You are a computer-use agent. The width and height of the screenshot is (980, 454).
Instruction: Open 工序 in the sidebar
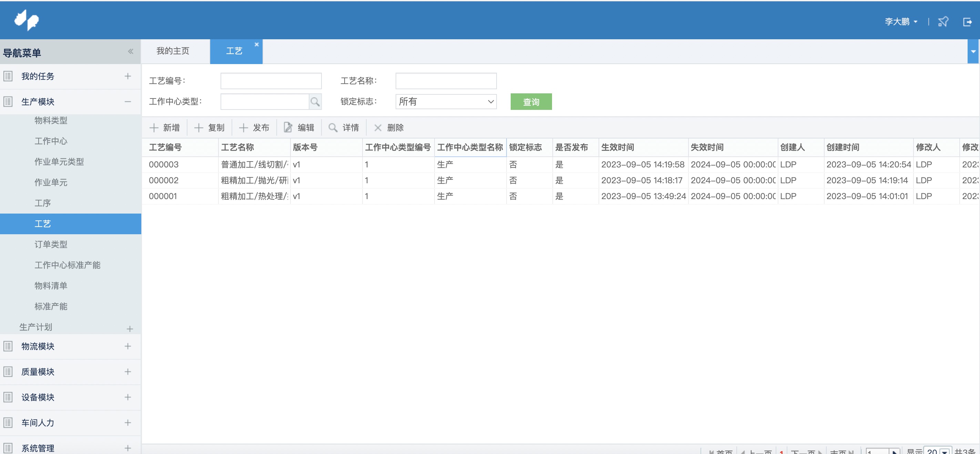(x=43, y=203)
